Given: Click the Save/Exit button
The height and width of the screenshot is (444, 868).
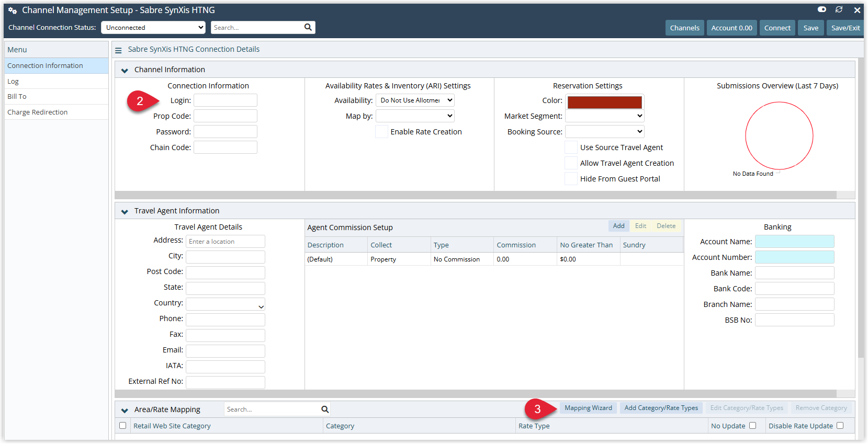Looking at the screenshot, I should [846, 28].
